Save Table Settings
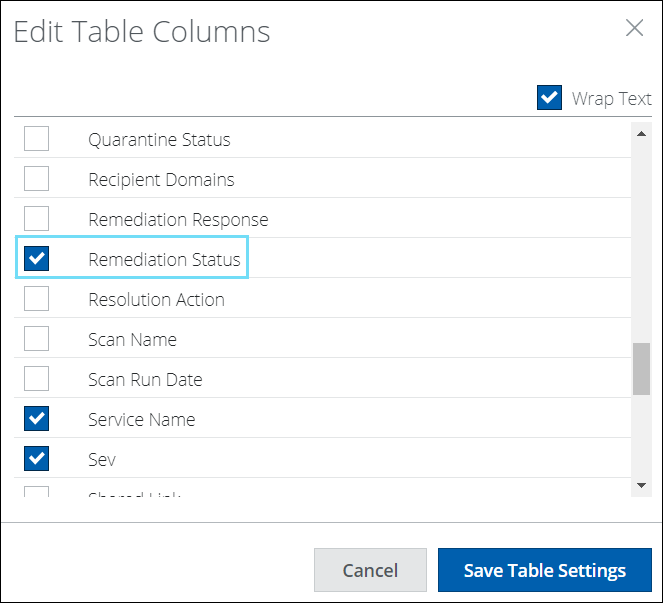The width and height of the screenshot is (663, 603). coord(544,571)
